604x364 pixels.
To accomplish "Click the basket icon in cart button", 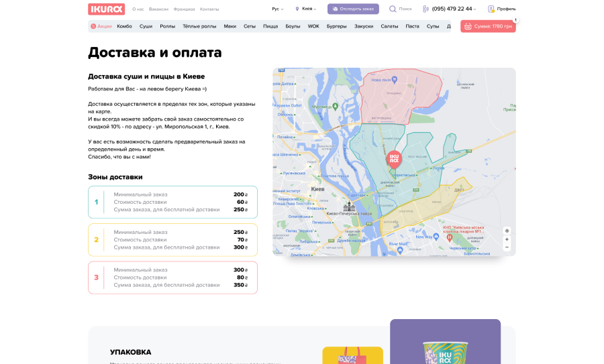I will 468,26.
